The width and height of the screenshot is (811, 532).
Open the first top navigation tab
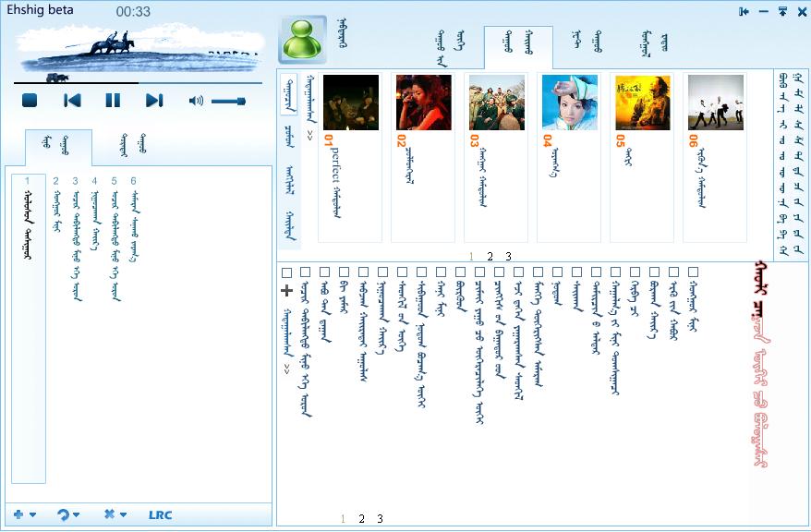(451, 47)
